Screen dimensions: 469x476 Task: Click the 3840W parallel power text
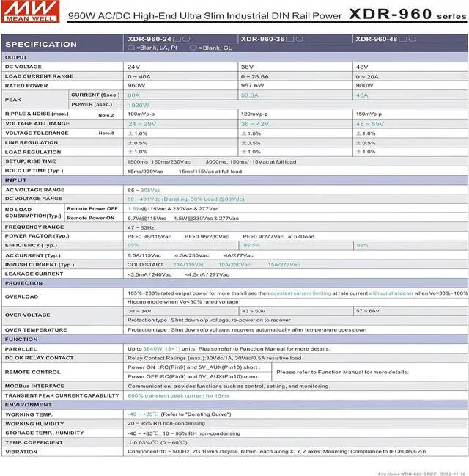click(x=151, y=349)
